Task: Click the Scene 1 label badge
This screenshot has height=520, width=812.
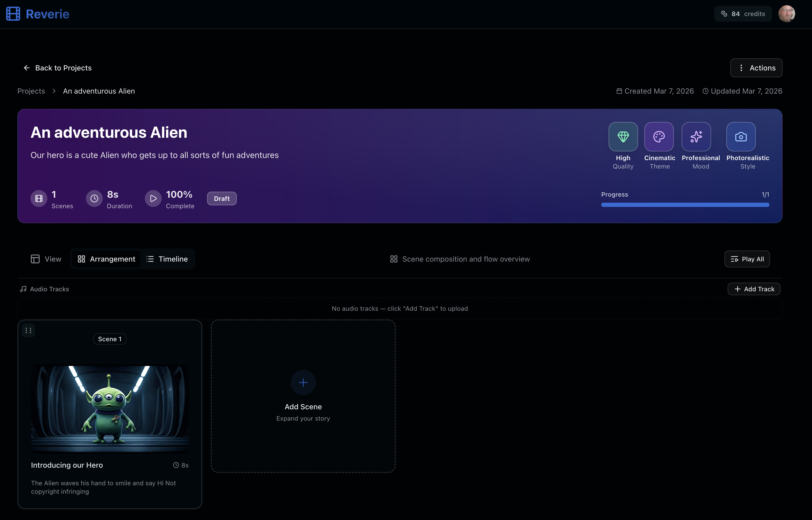Action: [x=110, y=339]
